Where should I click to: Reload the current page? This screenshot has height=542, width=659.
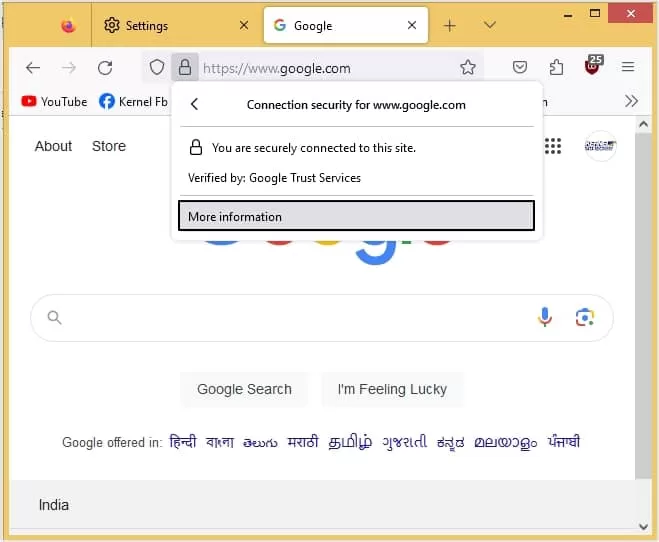click(x=105, y=68)
